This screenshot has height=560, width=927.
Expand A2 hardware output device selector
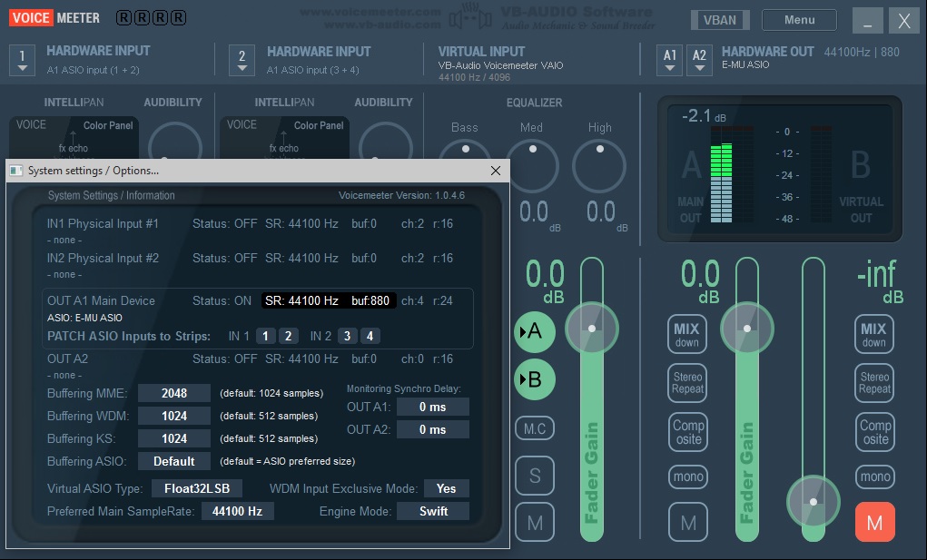699,60
